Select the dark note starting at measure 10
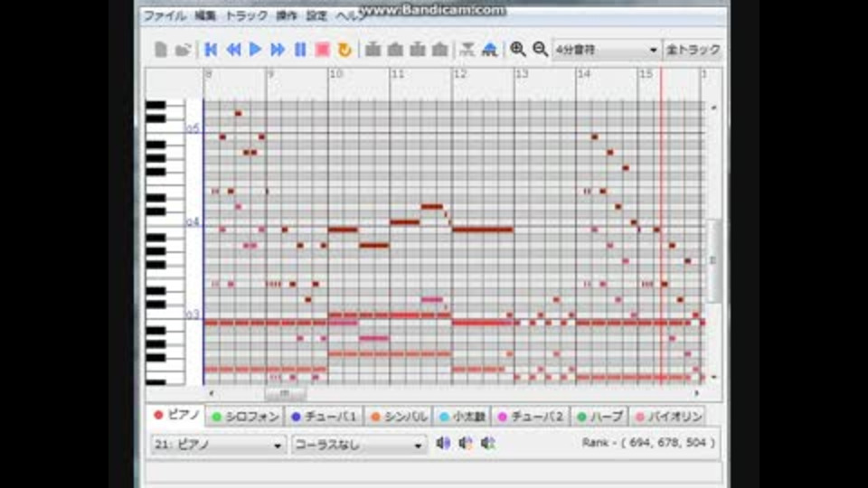The width and height of the screenshot is (868, 488). pos(344,230)
